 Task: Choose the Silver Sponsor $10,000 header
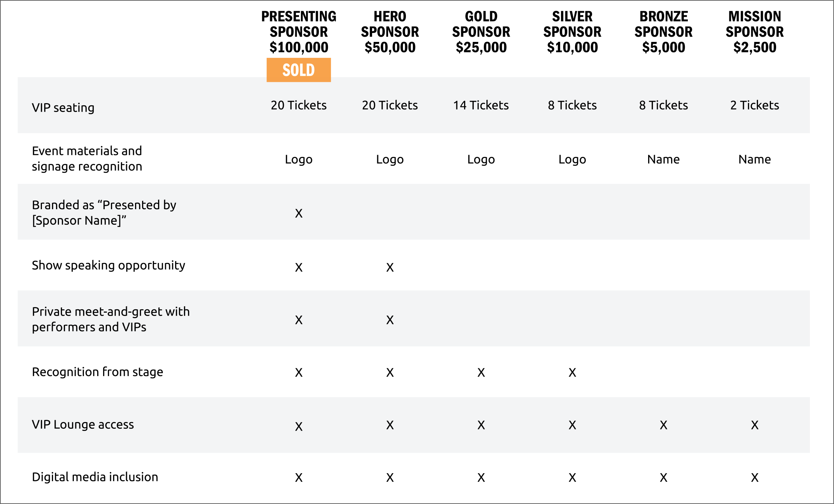point(572,32)
